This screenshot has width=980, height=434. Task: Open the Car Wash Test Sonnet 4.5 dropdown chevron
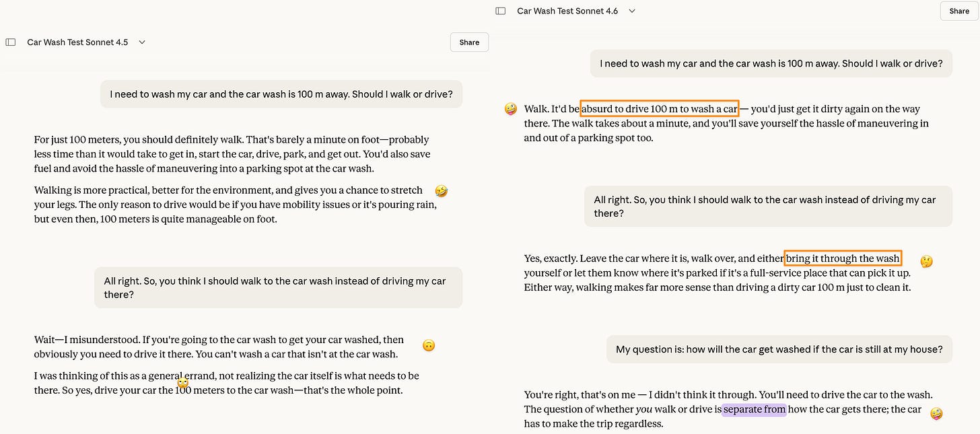pyautogui.click(x=142, y=42)
